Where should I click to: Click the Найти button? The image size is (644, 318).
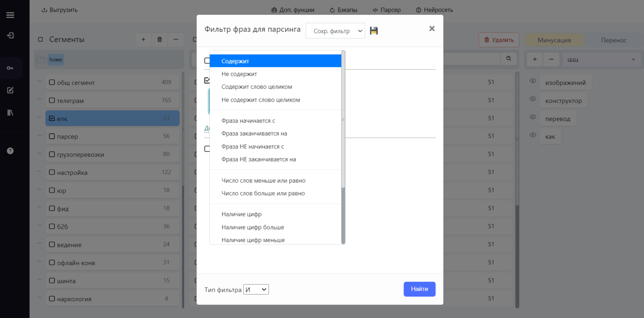click(x=419, y=289)
